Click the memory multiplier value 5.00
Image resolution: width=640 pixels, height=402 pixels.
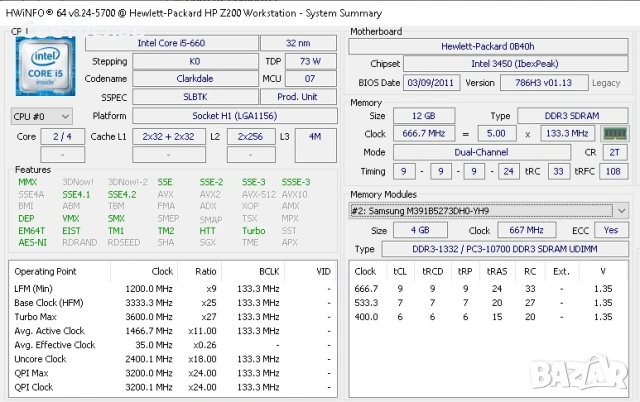click(x=496, y=133)
